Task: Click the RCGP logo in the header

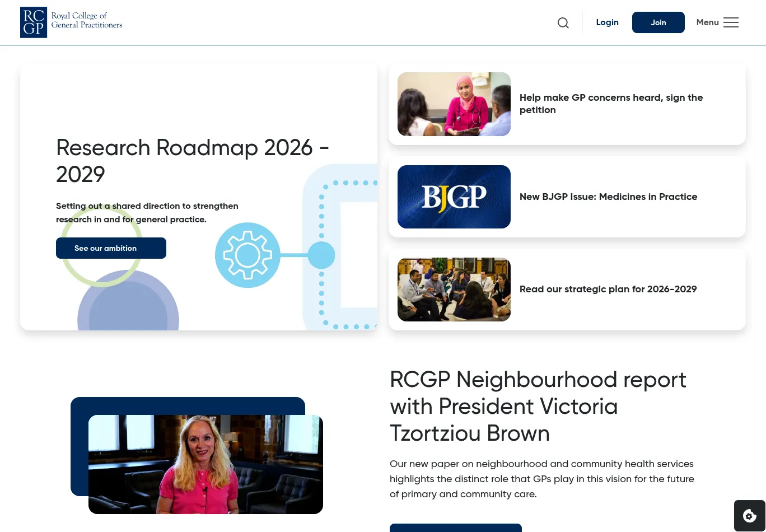Action: coord(71,22)
